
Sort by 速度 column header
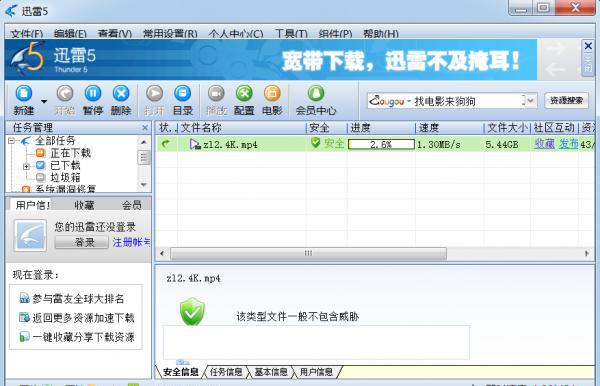pos(449,128)
